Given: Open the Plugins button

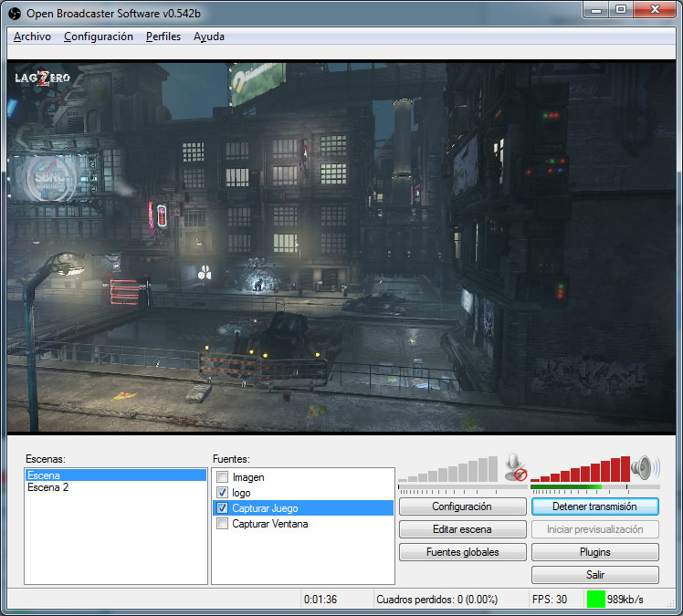Looking at the screenshot, I should coord(595,552).
